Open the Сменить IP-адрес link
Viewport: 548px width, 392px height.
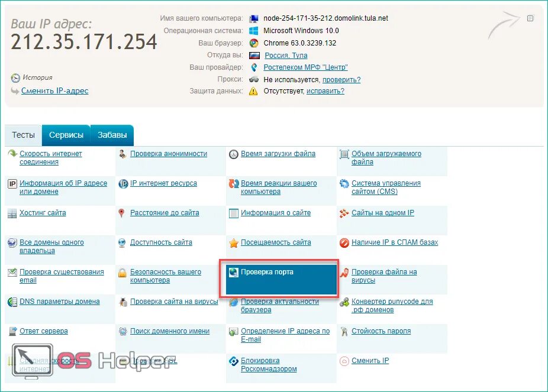pyautogui.click(x=55, y=90)
